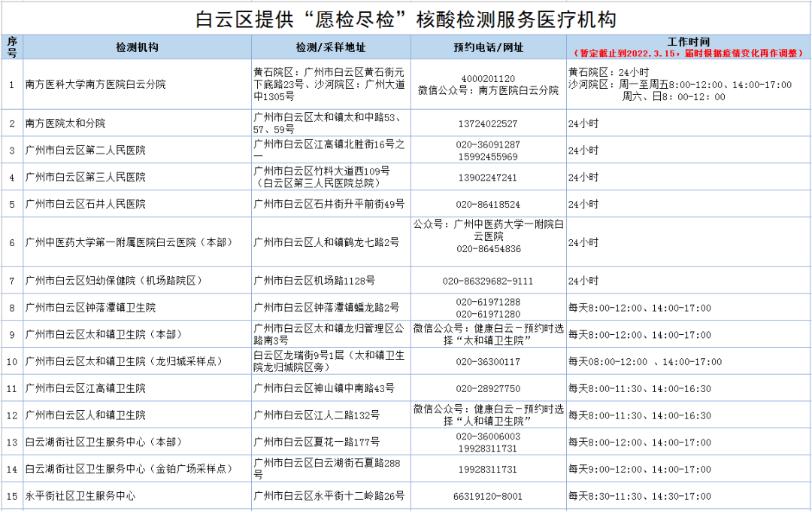812x511 pixels.
Task: Click phone number 020-86329682-9111
Action: click(x=488, y=281)
